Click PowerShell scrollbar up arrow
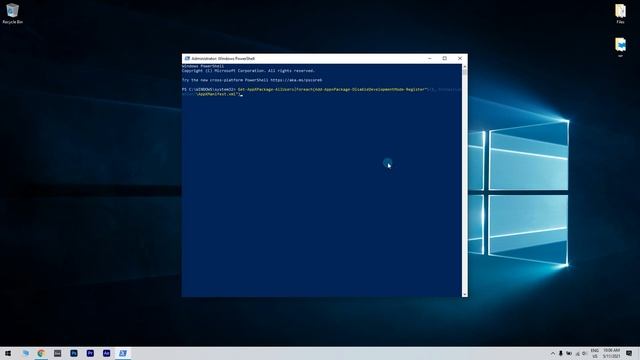The image size is (640, 360). (x=464, y=66)
